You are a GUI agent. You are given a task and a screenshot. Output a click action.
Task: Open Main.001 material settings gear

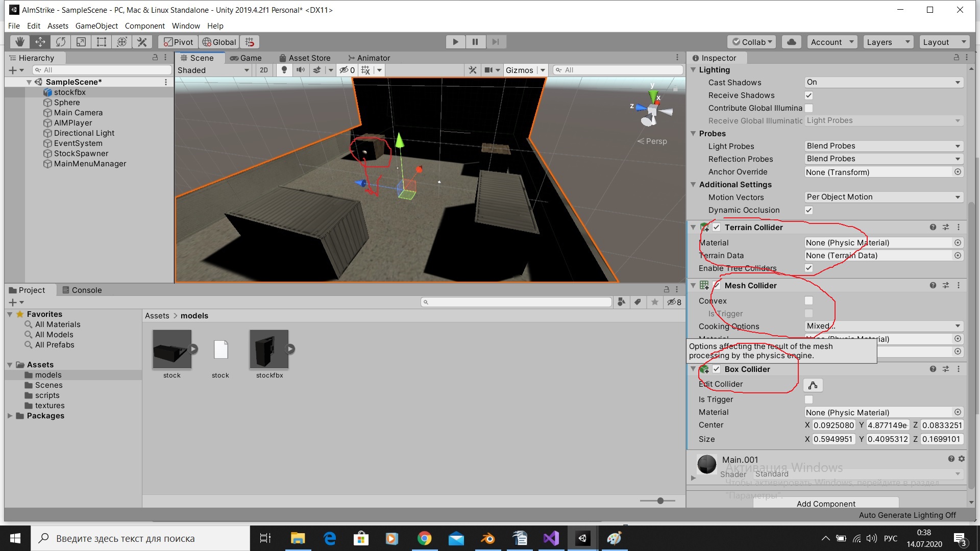[962, 459]
